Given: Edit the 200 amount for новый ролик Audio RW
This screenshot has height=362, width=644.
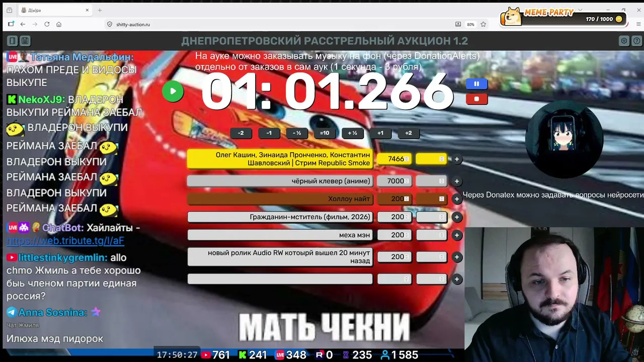Looking at the screenshot, I should [394, 257].
